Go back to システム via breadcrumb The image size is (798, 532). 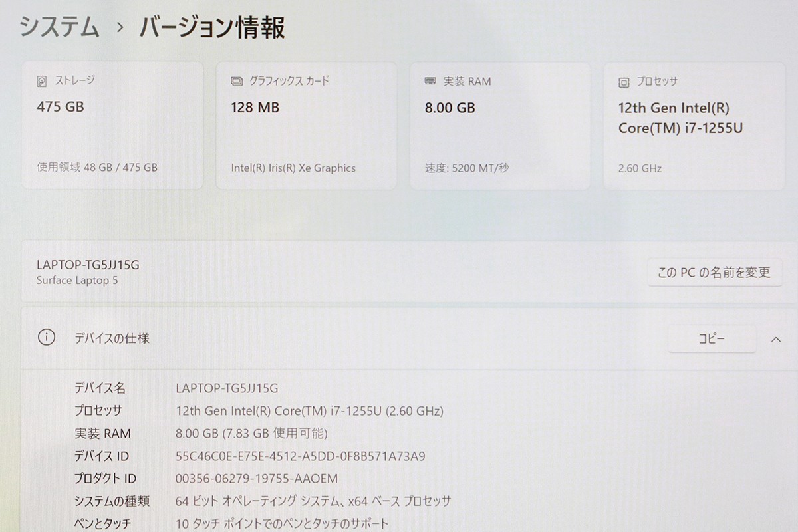pos(59,28)
